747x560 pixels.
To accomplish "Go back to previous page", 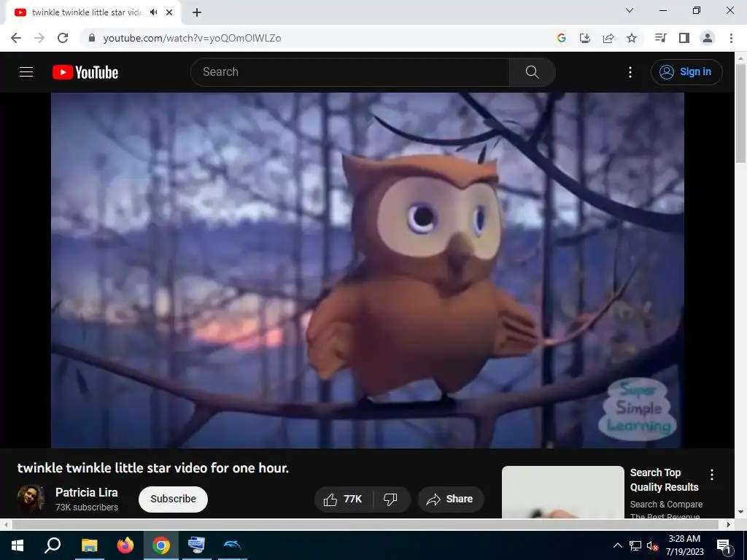I will pos(16,38).
